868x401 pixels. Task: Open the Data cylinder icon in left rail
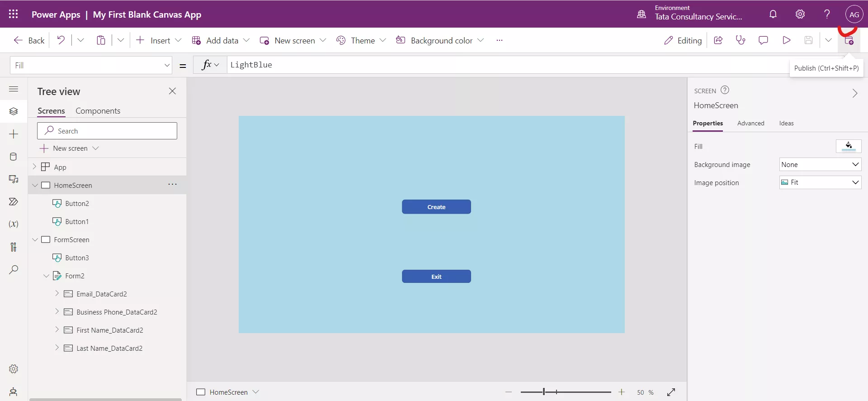[14, 157]
